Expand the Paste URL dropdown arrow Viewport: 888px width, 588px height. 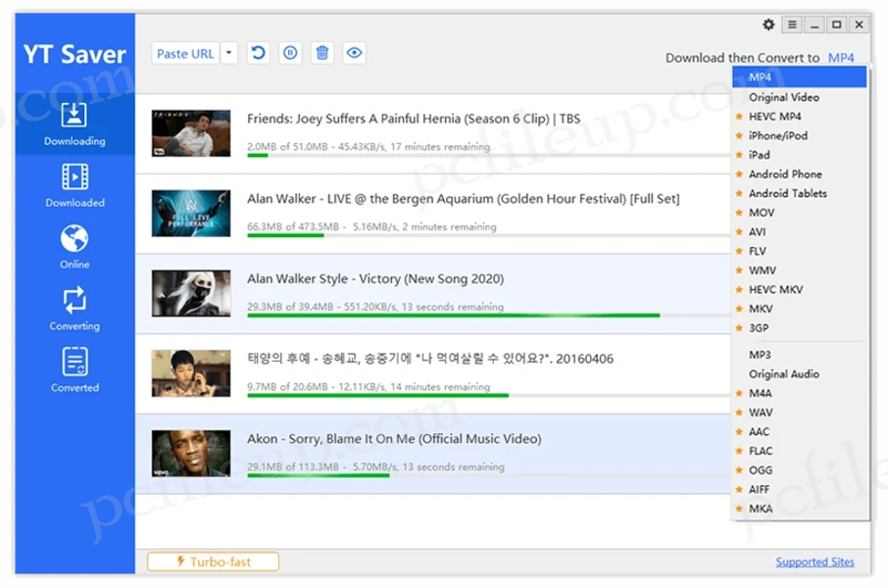point(228,54)
